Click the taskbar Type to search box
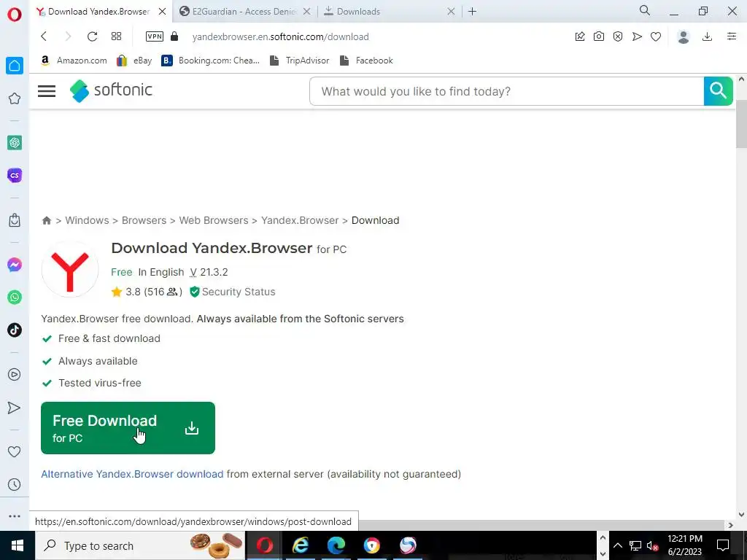The height and width of the screenshot is (560, 747). coord(140,545)
